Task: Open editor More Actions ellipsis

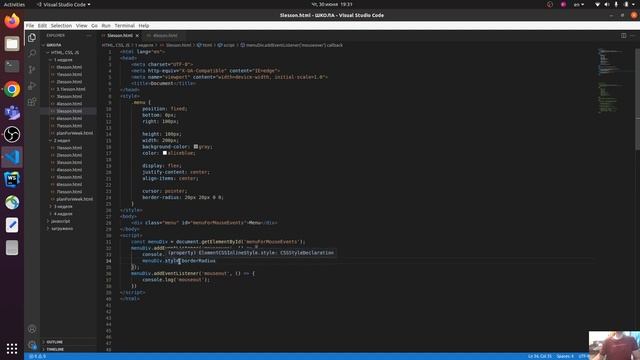Action: click(x=632, y=36)
